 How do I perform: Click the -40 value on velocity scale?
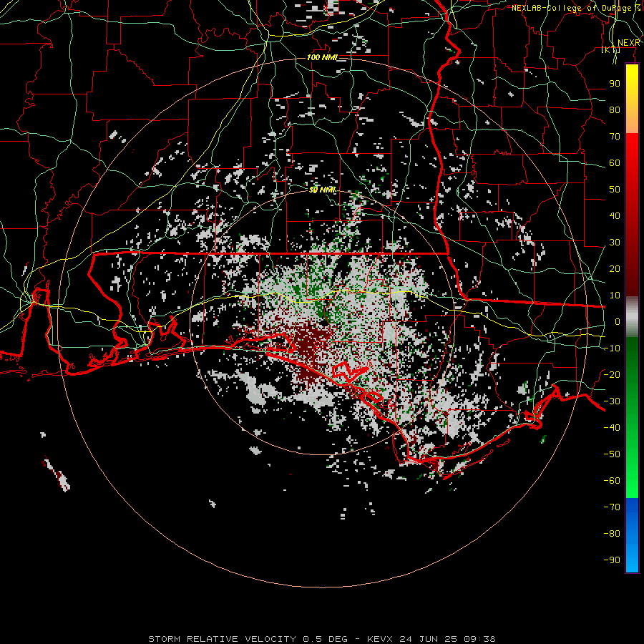click(612, 428)
